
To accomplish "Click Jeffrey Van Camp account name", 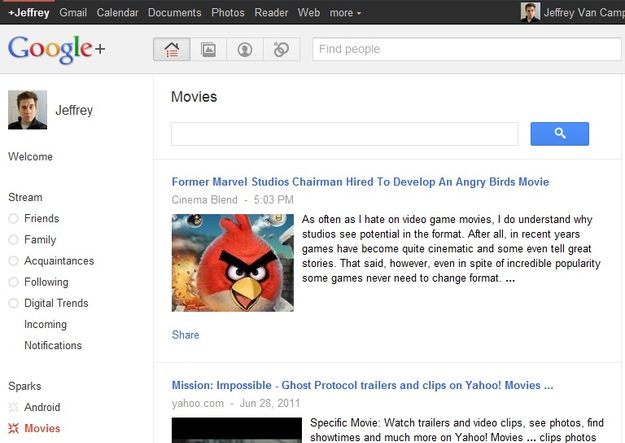I will pos(584,13).
